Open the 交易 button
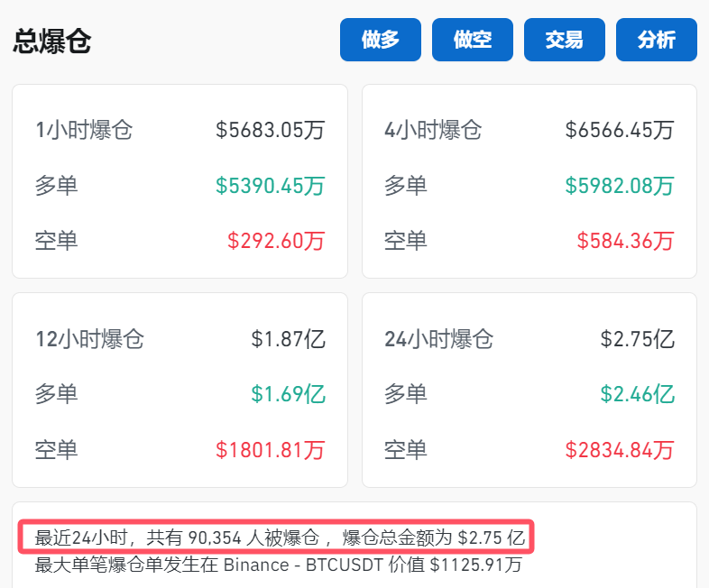The image size is (709, 588). pyautogui.click(x=564, y=40)
